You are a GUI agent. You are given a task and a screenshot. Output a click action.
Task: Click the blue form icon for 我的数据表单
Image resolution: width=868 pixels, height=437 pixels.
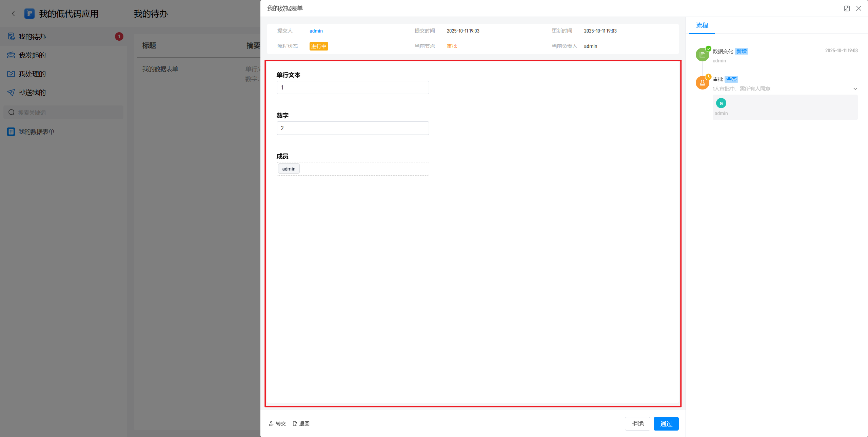[11, 132]
